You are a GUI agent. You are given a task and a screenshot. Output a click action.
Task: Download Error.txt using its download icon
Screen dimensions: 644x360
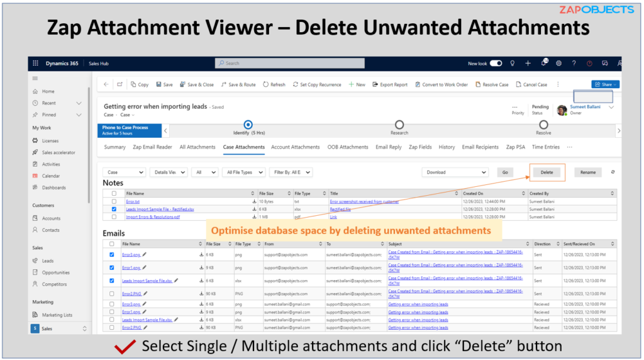tap(254, 201)
